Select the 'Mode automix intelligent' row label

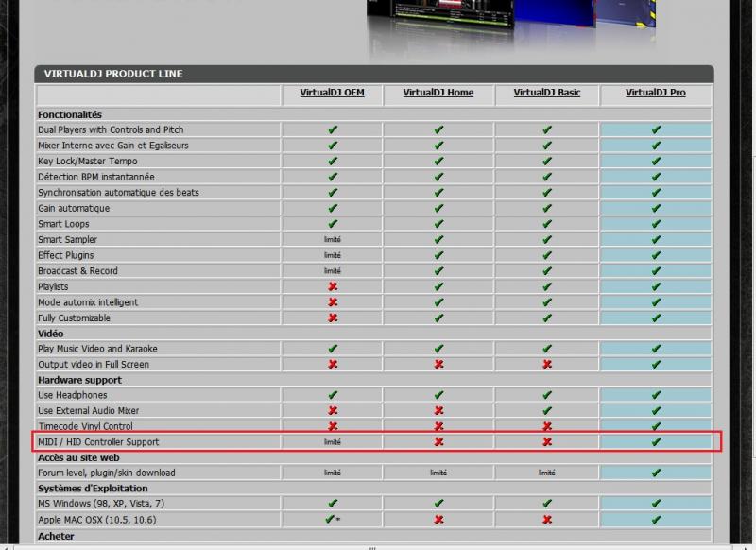(88, 302)
